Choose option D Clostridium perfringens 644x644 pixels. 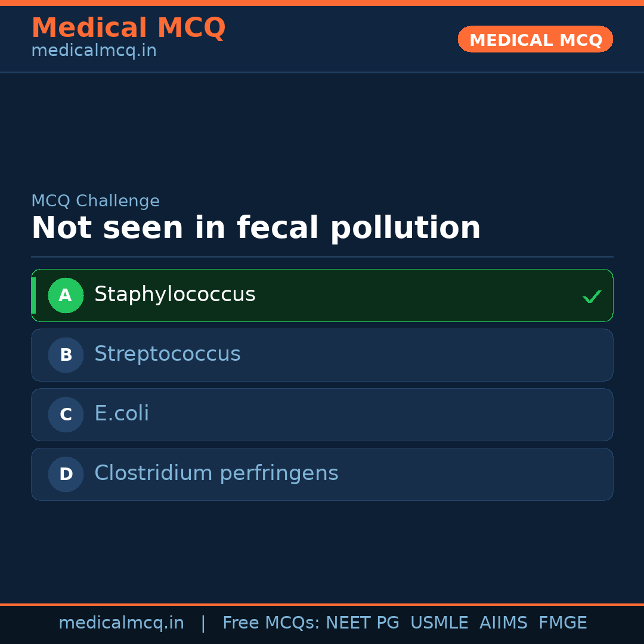coord(322,474)
